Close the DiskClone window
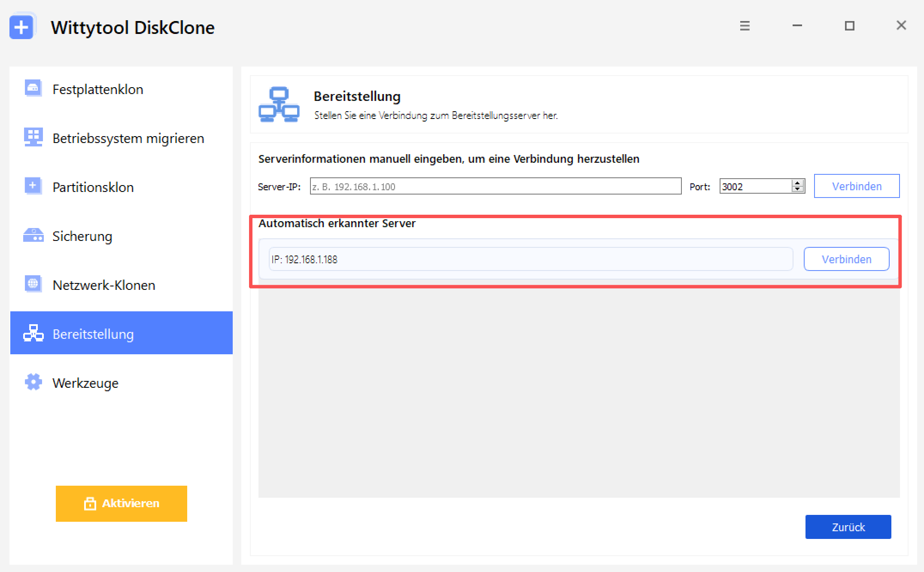 click(x=901, y=25)
